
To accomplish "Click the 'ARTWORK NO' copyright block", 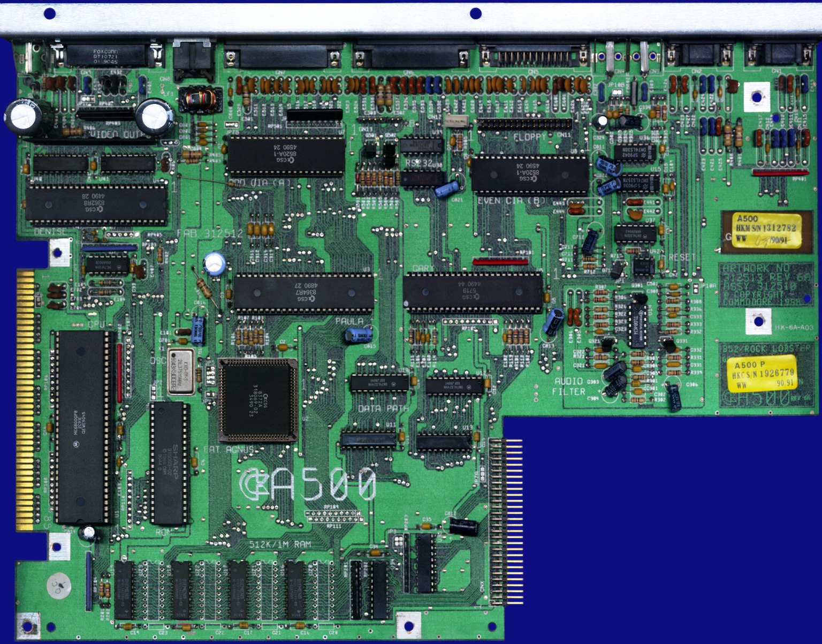I will coord(765,285).
